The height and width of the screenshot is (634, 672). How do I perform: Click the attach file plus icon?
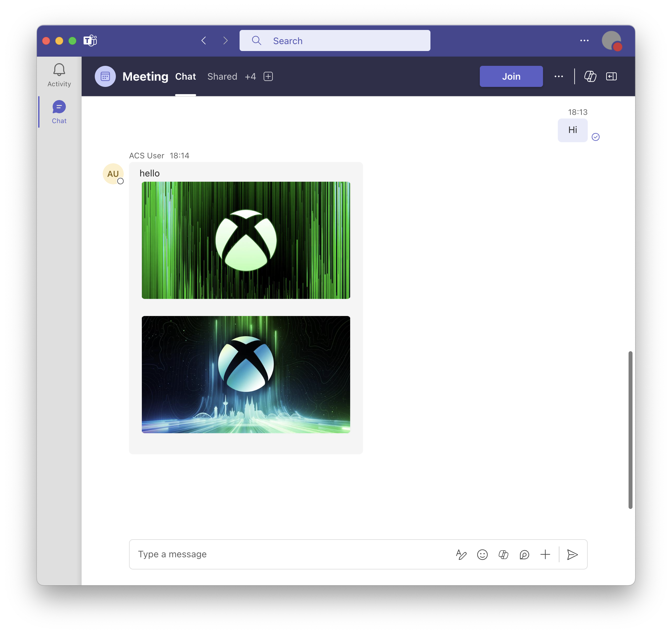click(x=545, y=554)
